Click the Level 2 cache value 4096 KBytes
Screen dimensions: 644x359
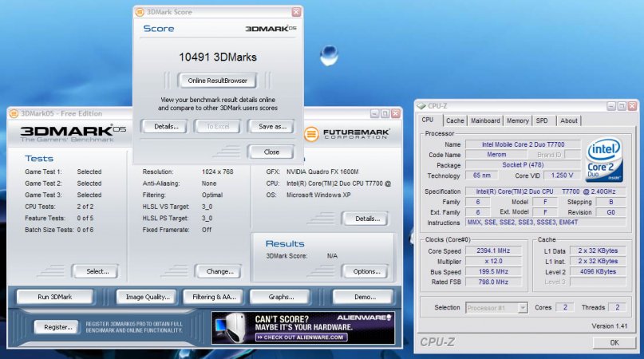tap(598, 271)
